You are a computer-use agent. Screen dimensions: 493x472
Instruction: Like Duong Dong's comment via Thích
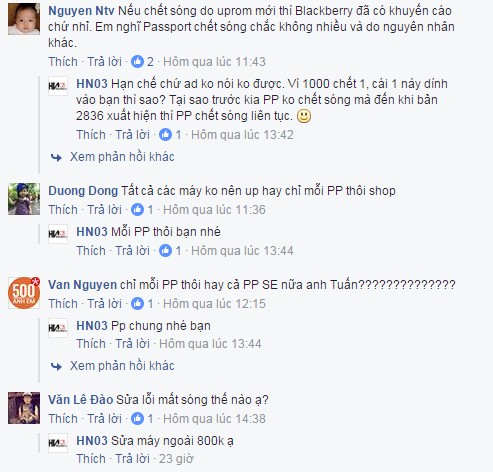click(63, 210)
